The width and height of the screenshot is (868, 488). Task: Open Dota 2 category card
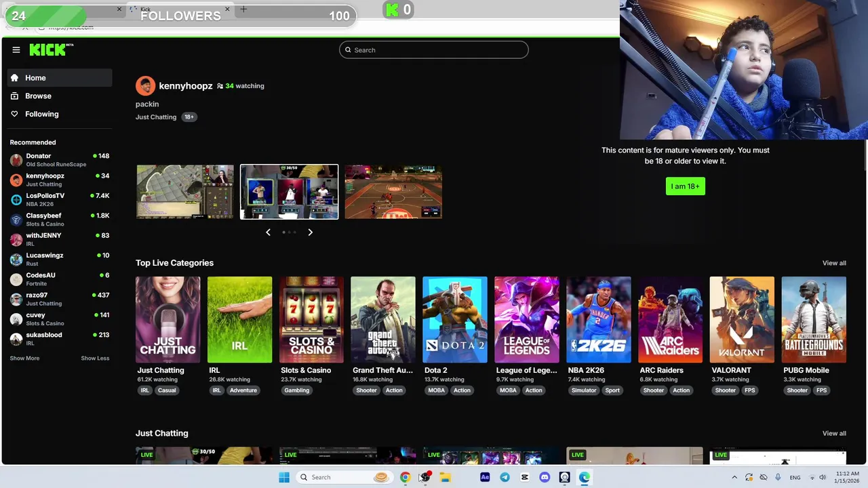pyautogui.click(x=455, y=319)
